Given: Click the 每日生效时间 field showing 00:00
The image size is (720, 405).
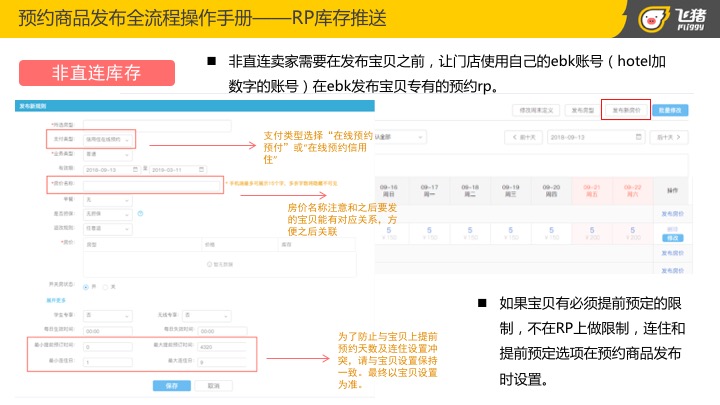Looking at the screenshot, I should click(x=108, y=331).
